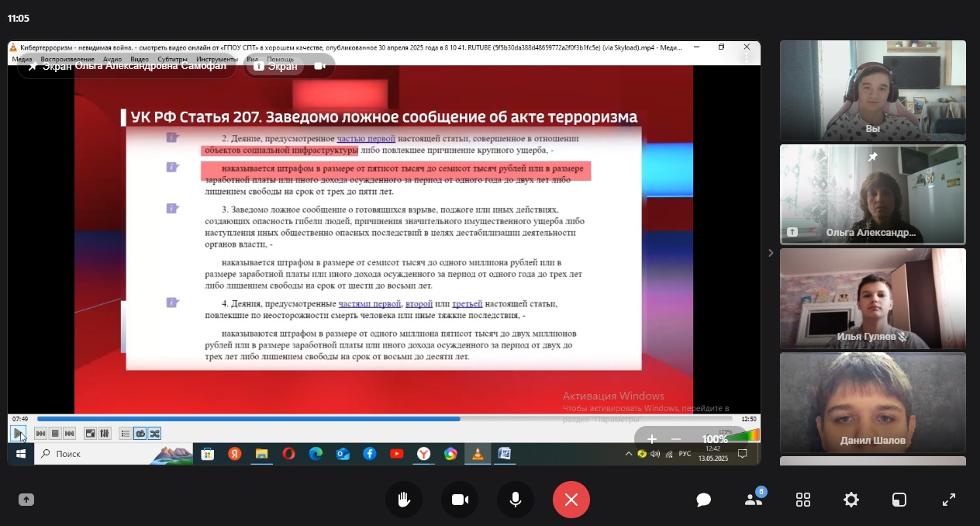The height and width of the screenshot is (526, 980).
Task: Open Microsoft Edge from the taskbar
Action: (316, 454)
